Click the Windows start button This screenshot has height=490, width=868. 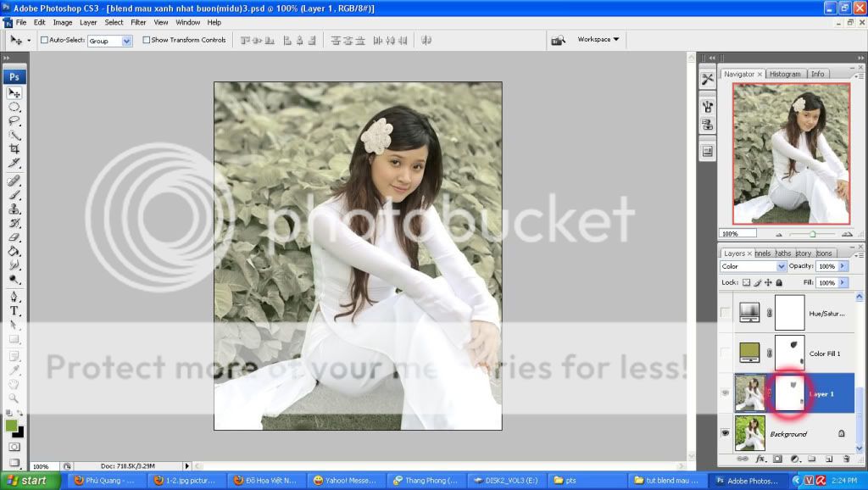[29, 481]
